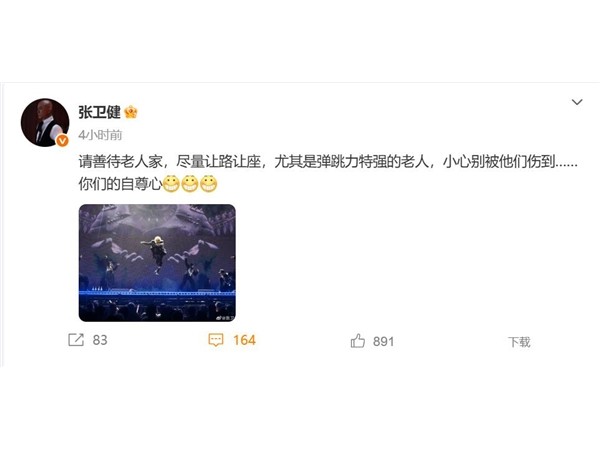
Task: Open the concert stage photo thumbnail
Action: click(x=157, y=263)
